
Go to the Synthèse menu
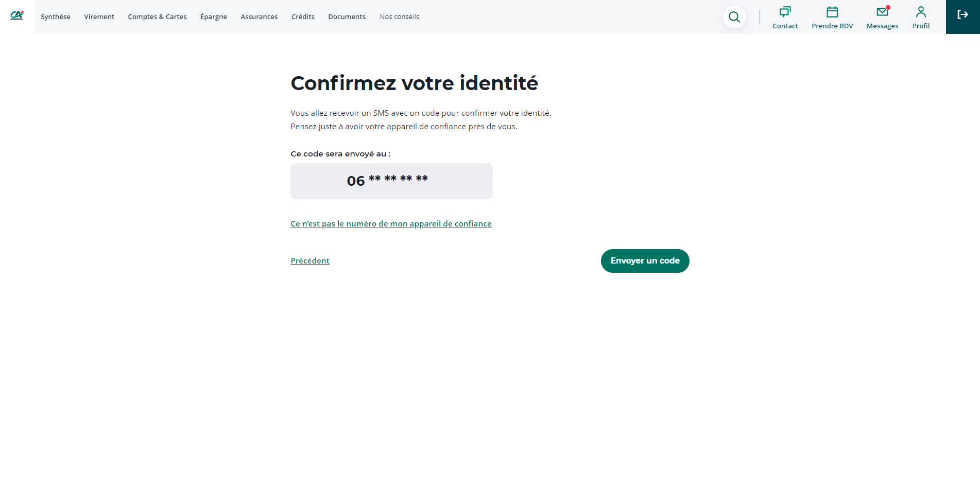pyautogui.click(x=56, y=17)
